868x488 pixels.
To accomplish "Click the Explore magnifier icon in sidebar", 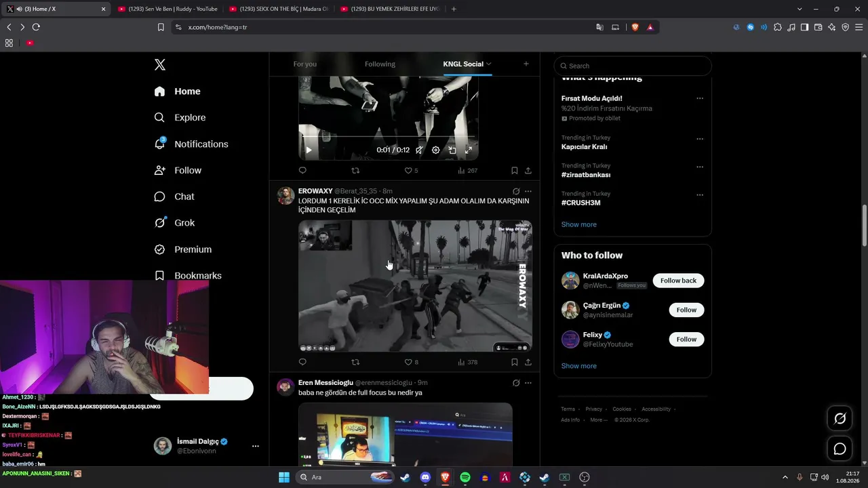I will point(159,117).
